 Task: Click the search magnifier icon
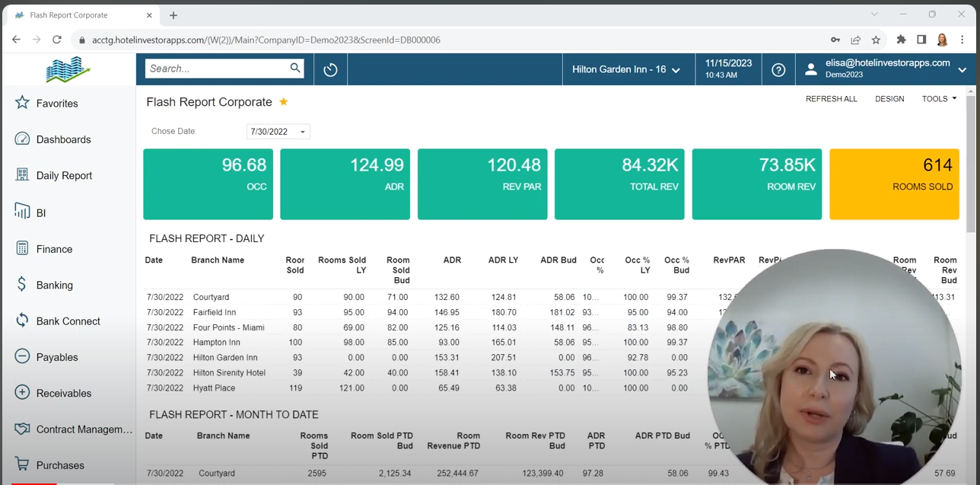click(295, 69)
